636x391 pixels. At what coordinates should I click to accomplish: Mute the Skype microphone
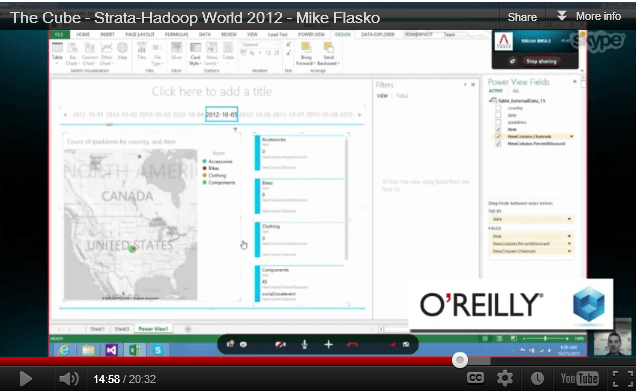pyautogui.click(x=304, y=344)
